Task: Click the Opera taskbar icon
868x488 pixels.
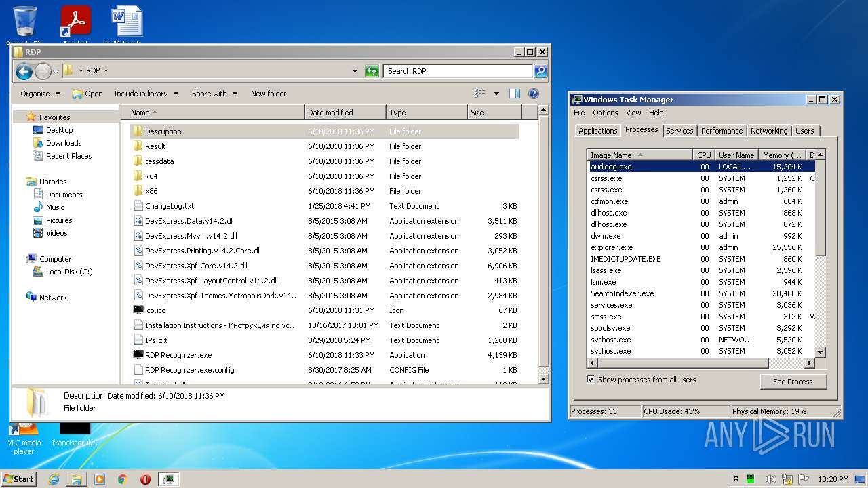Action: [x=145, y=479]
